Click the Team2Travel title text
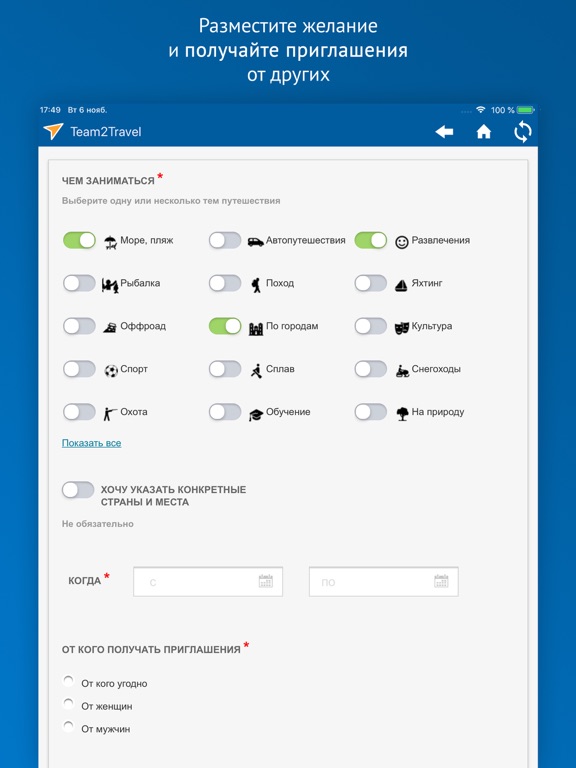Viewport: 576px width, 768px height. [x=106, y=132]
